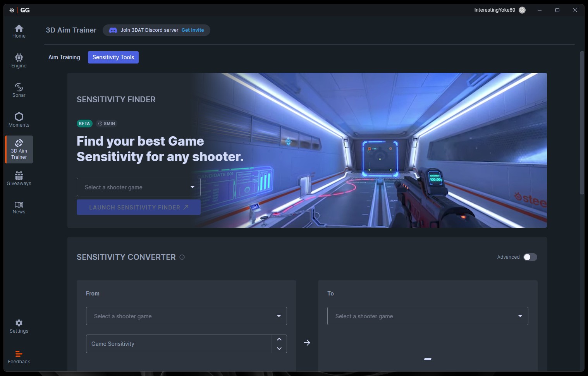Enable the Advanced toggle switch

click(530, 257)
